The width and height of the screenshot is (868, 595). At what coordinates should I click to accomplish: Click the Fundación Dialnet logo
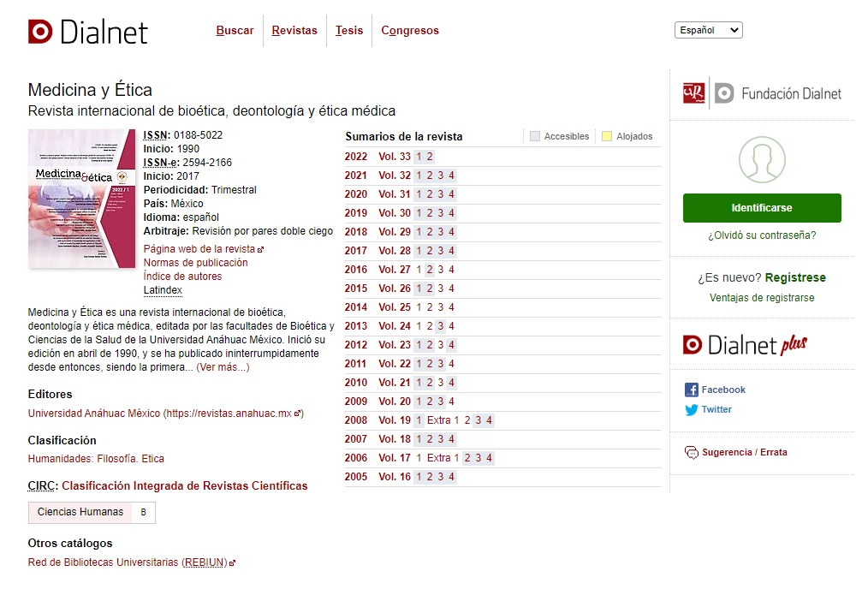[x=762, y=93]
